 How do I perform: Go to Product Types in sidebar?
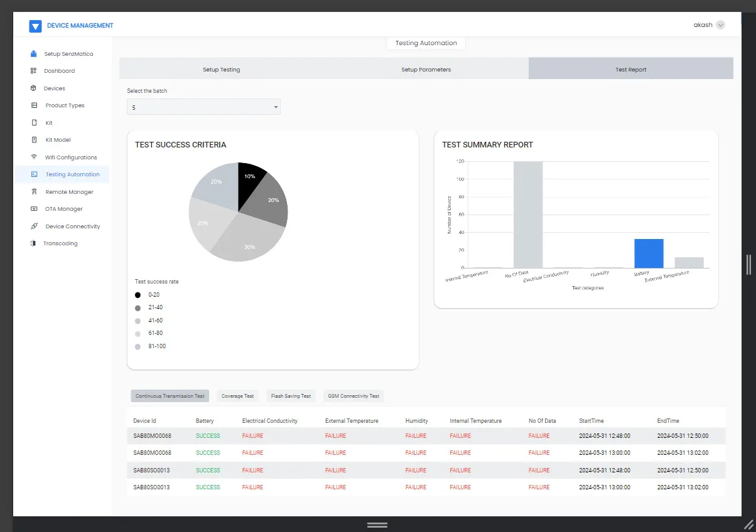coord(65,105)
